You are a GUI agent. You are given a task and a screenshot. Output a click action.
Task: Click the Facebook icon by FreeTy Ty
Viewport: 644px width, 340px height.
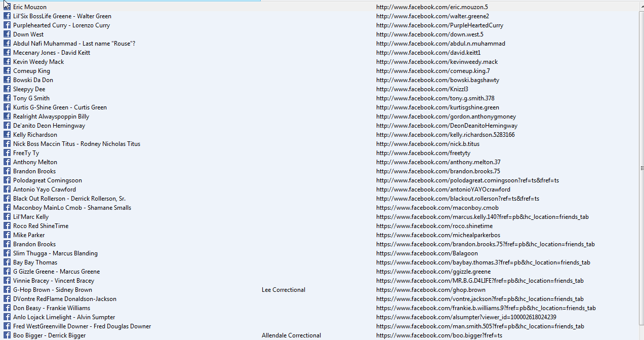pos(7,153)
